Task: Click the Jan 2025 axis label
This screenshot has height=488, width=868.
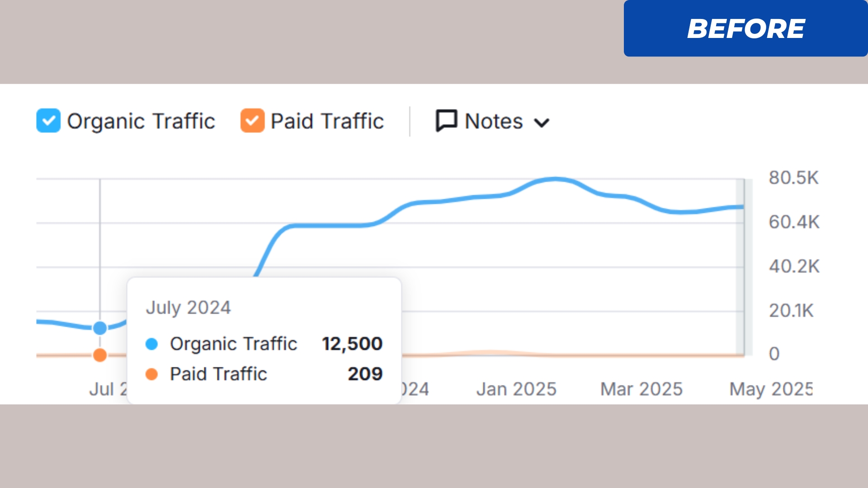Action: click(x=516, y=389)
